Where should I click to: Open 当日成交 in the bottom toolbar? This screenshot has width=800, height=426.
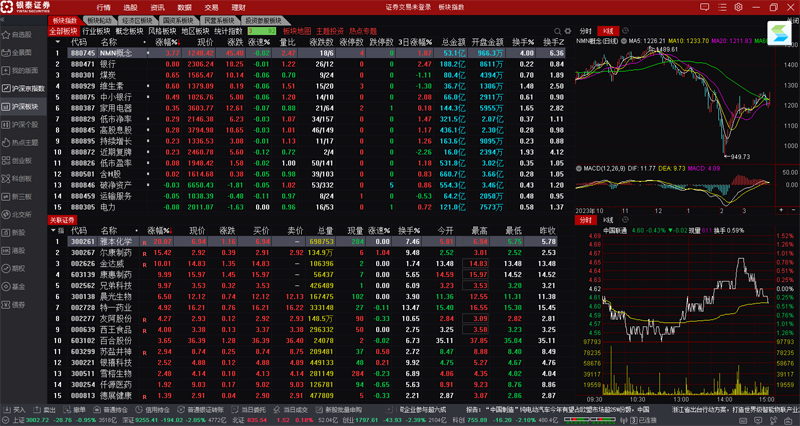point(290,410)
